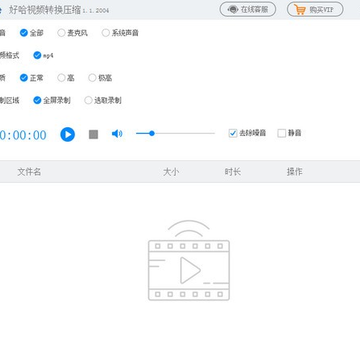The width and height of the screenshot is (360, 360).
Task: Click the 时长 duration column header
Action: point(233,172)
